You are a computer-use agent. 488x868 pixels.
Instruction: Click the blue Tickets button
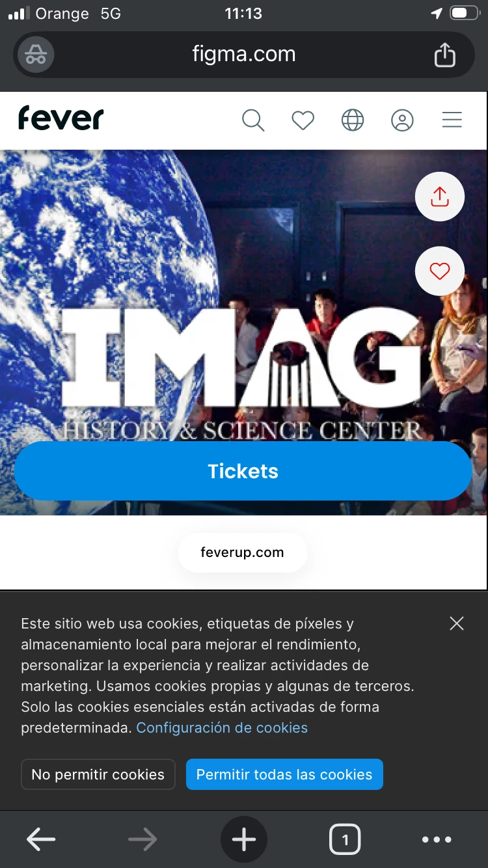click(x=243, y=471)
